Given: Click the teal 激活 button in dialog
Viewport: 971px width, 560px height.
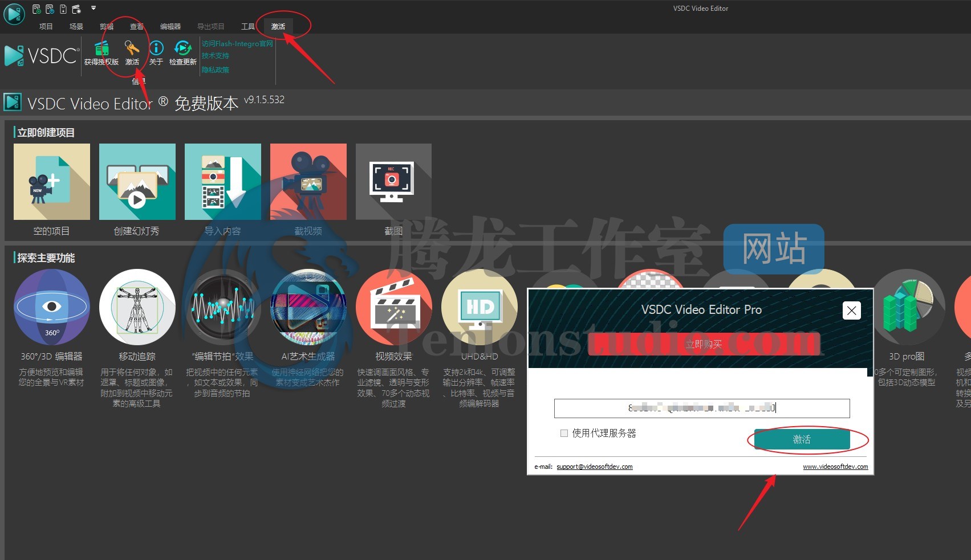Looking at the screenshot, I should pos(802,439).
